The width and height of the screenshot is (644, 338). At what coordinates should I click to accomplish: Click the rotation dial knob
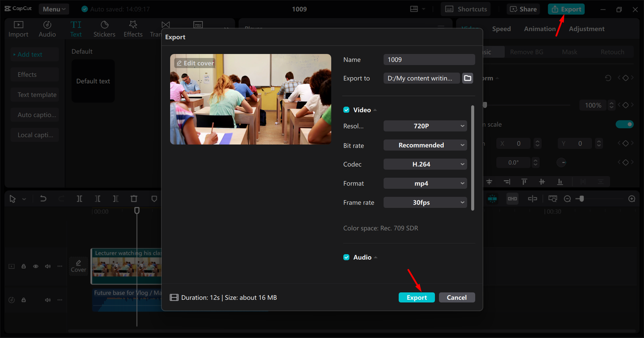click(562, 162)
